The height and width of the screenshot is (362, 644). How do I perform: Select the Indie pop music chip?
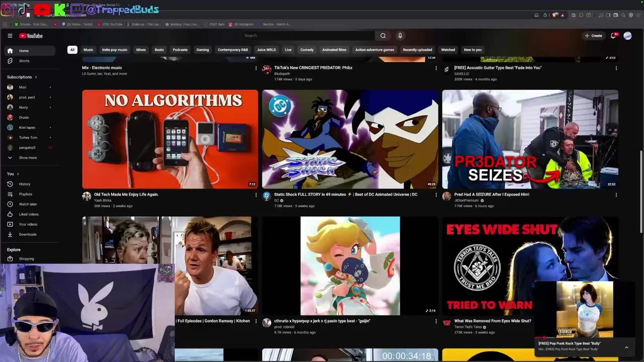click(x=115, y=50)
